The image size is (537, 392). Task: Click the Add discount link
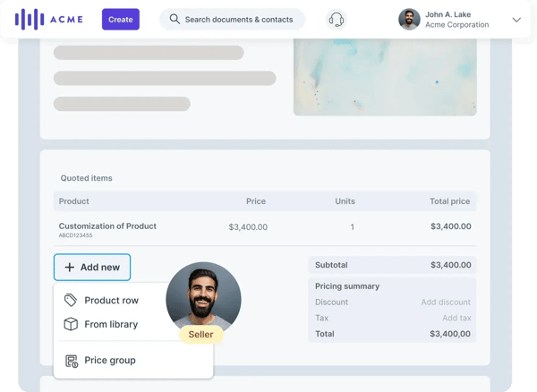[446, 303]
